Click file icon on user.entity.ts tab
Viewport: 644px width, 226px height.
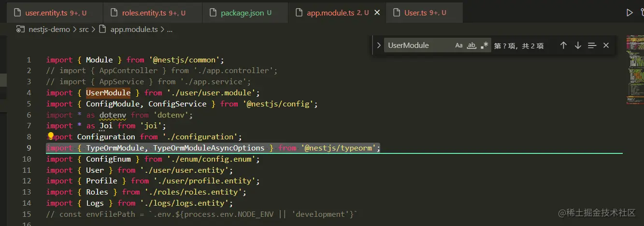[x=17, y=13]
